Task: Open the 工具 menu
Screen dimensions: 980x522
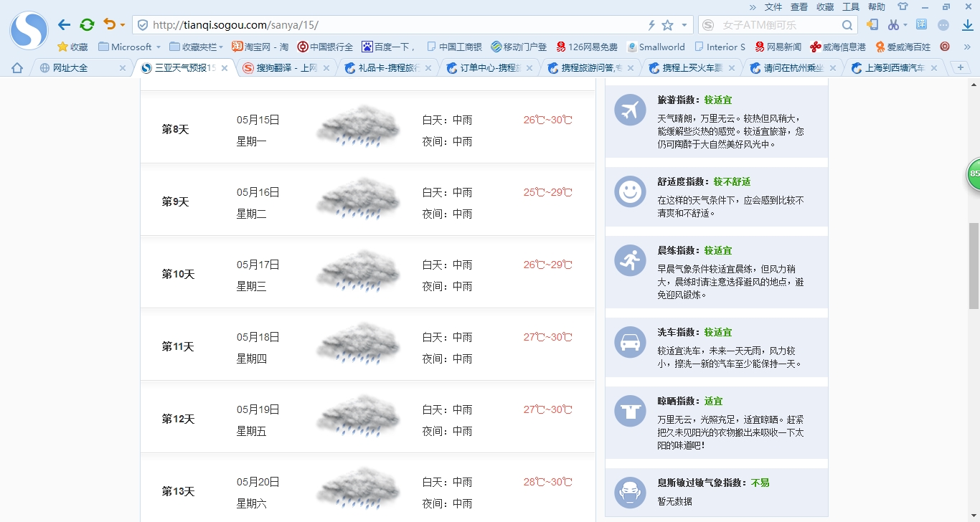Action: coord(851,6)
